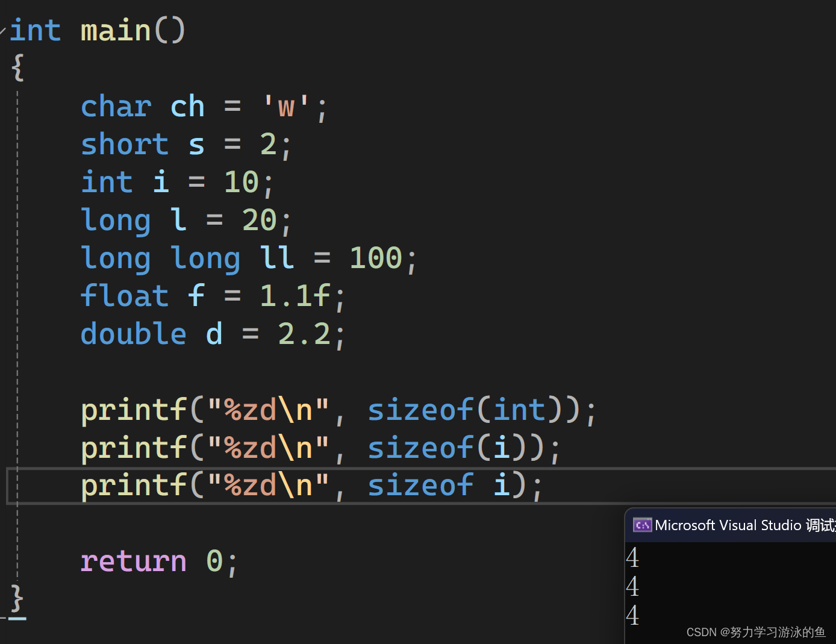Viewport: 836px width, 644px height.
Task: Click the second '4' output in console
Action: 632,587
